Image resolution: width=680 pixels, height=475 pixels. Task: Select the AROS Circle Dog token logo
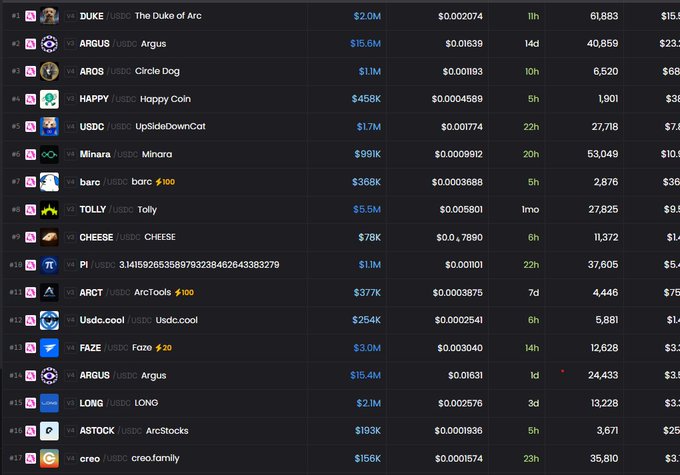pyautogui.click(x=49, y=72)
